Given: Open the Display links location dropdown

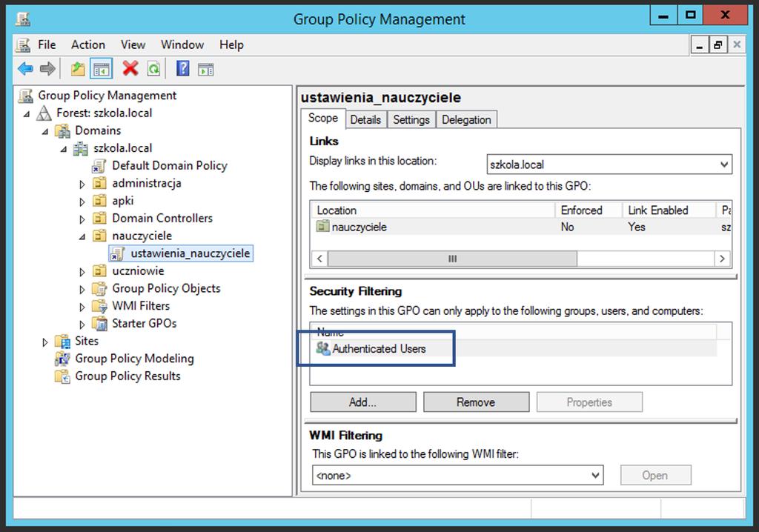Looking at the screenshot, I should [x=723, y=164].
